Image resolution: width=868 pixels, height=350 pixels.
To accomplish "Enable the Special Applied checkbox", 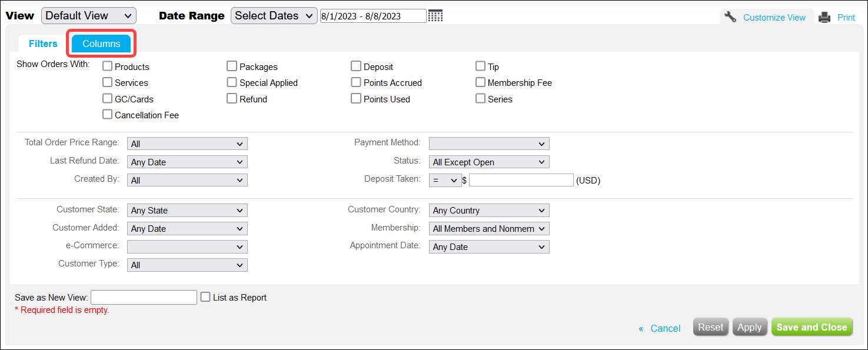I will [232, 82].
